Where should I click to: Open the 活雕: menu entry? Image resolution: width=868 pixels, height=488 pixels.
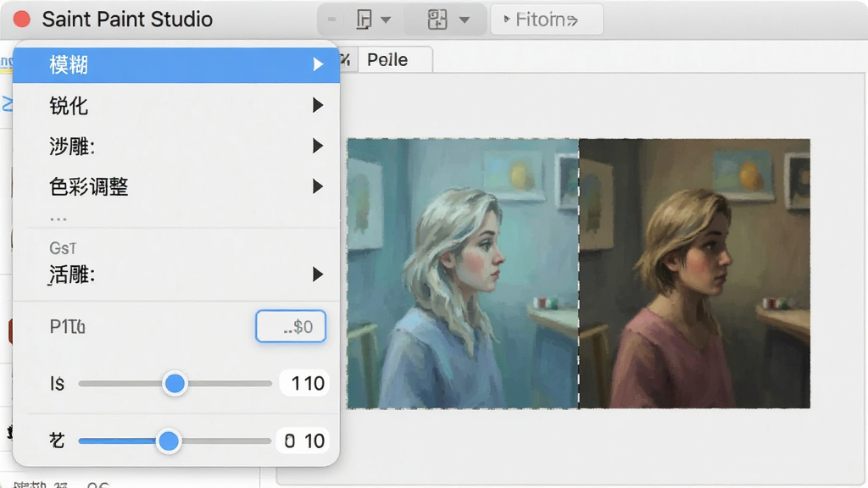176,274
